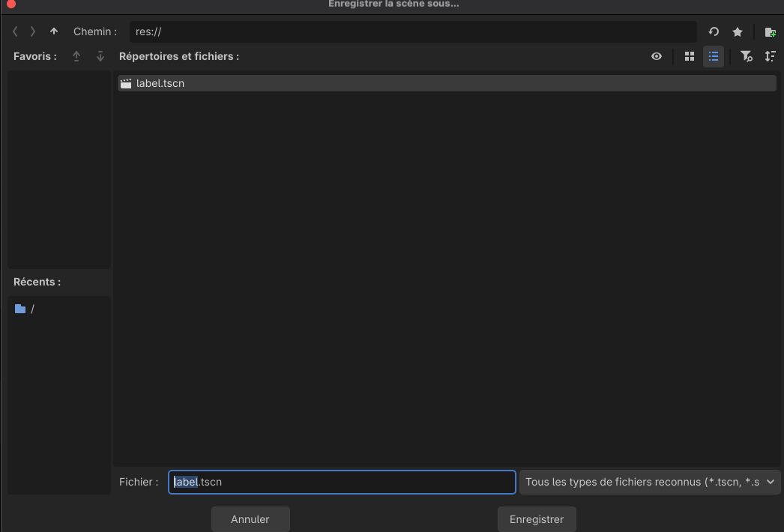Open the file type filter dropdown
The height and width of the screenshot is (532, 784).
click(x=650, y=482)
